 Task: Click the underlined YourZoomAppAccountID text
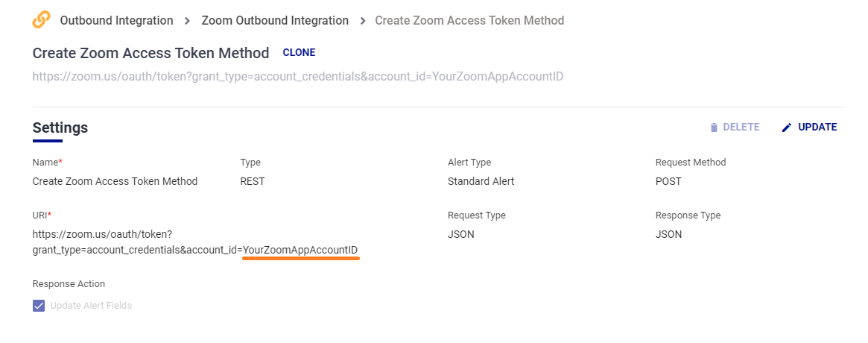click(300, 249)
